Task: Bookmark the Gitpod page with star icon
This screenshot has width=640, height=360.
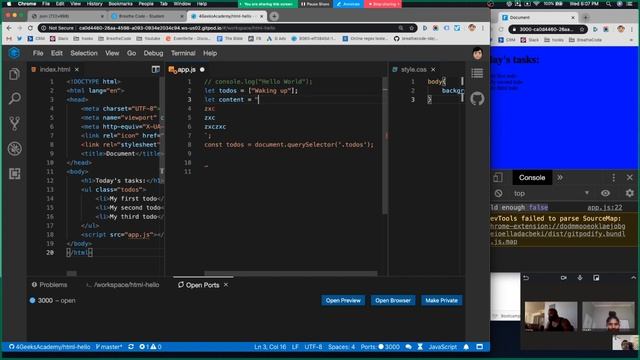Action: coord(411,28)
